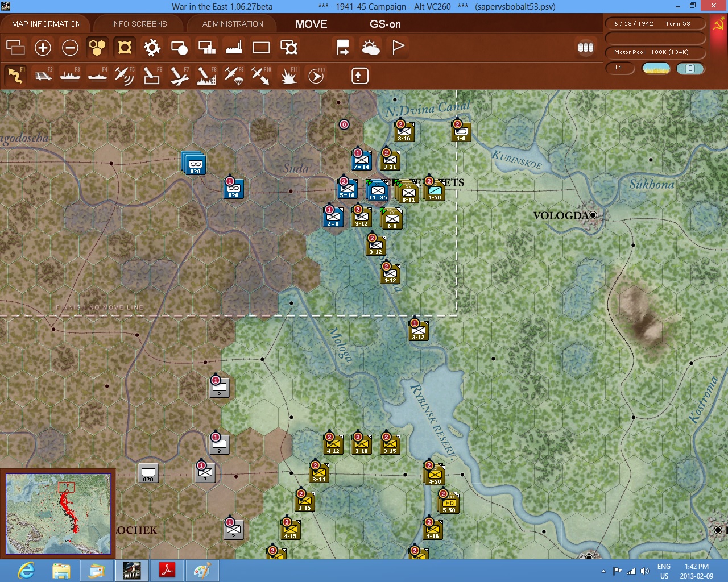Toggle unit modes display icon
The width and height of the screenshot is (728, 582).
pyautogui.click(x=179, y=48)
